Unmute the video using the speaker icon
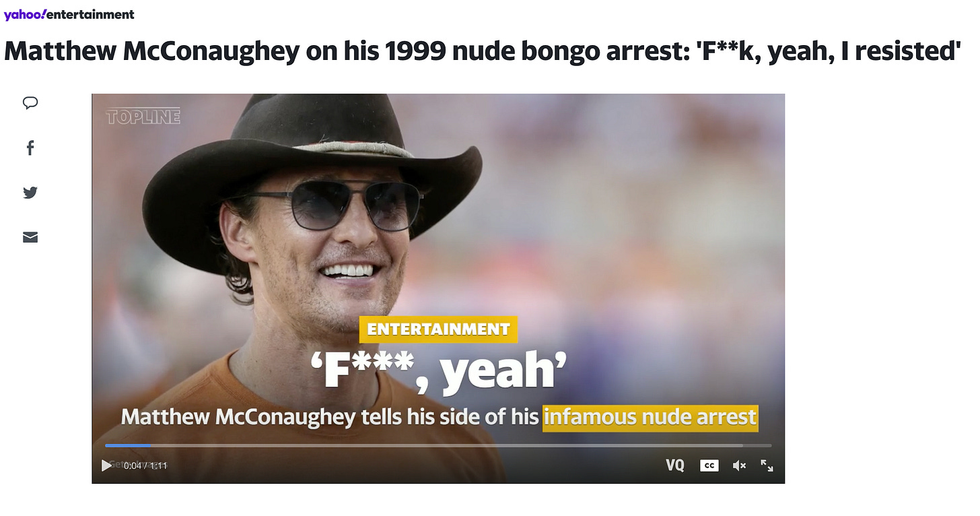 739,465
